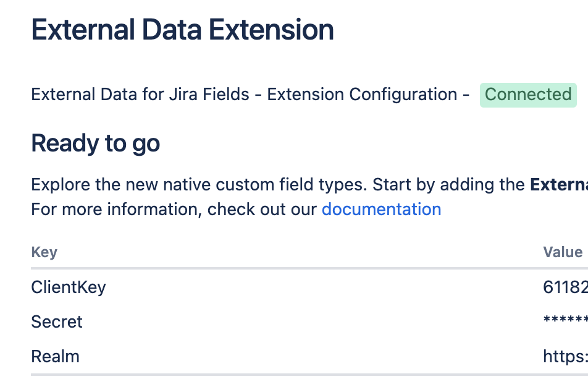The image size is (588, 387).
Task: Click the Realm URL value
Action: [x=564, y=356]
